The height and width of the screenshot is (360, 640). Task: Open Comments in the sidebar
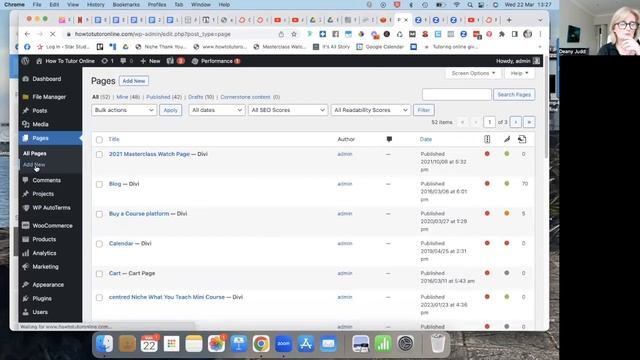(x=47, y=180)
